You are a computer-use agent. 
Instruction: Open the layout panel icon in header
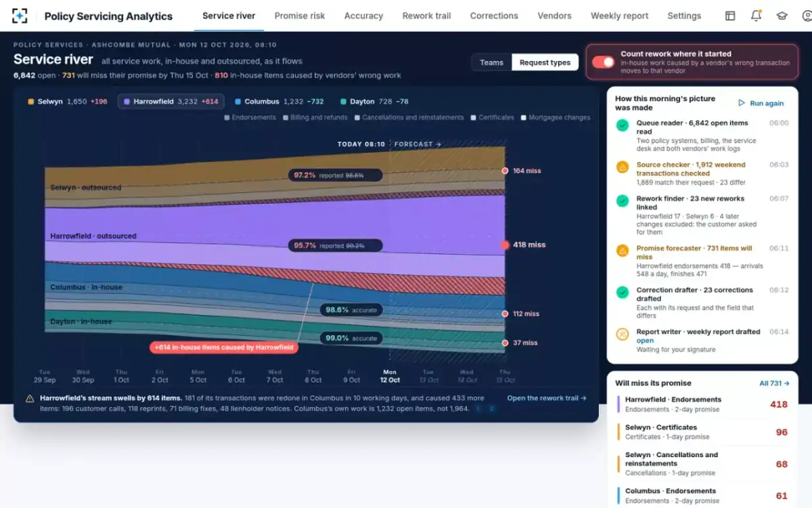730,16
